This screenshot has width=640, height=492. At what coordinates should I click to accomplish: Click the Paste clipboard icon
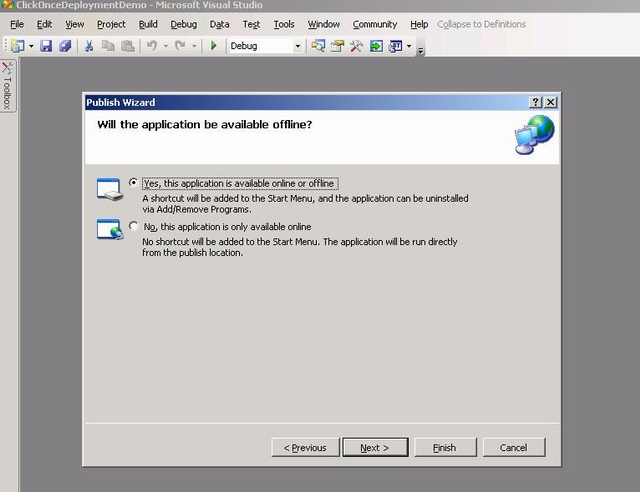click(128, 46)
